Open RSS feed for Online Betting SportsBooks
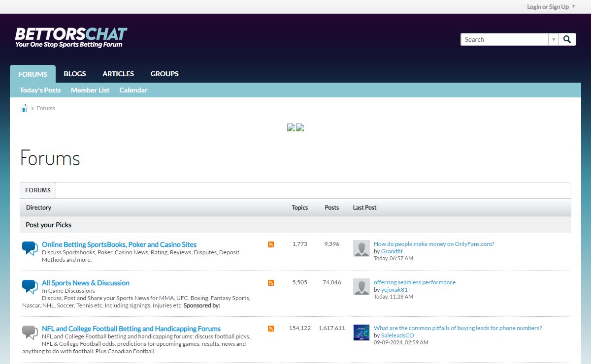Viewport: 591px width, 364px height. [x=271, y=244]
